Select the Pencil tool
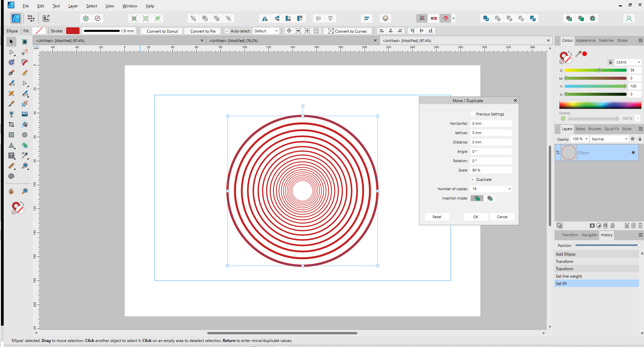644x347 pixels. coord(25,73)
